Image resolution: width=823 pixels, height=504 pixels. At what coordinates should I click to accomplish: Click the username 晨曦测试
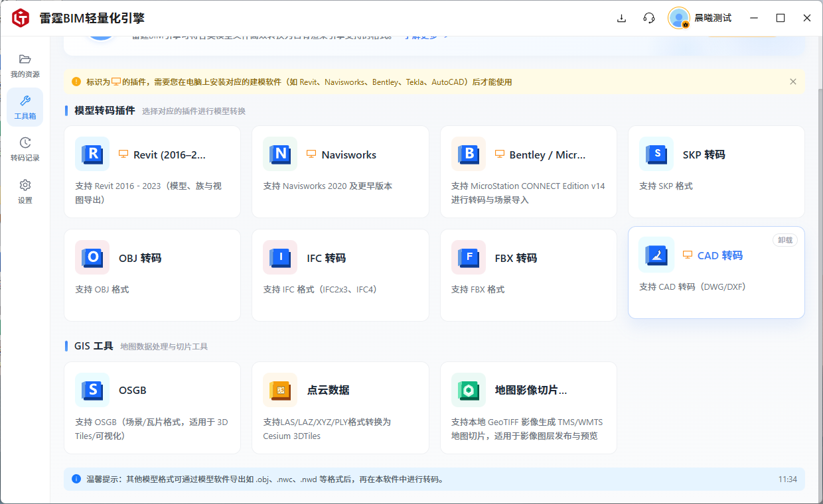713,18
